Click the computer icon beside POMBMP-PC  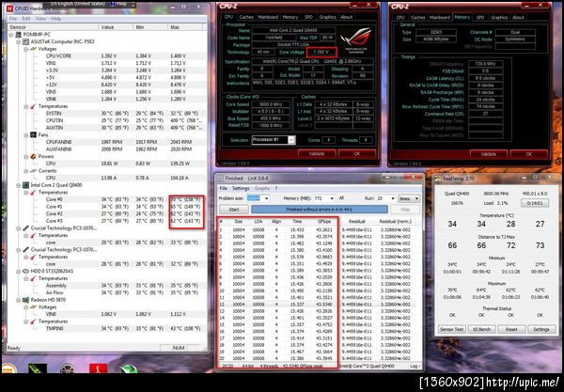[x=18, y=35]
